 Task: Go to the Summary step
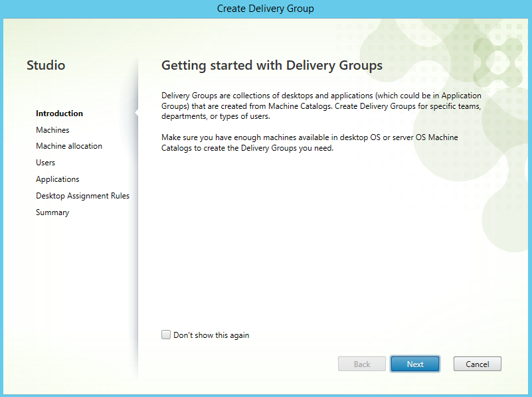tap(52, 212)
